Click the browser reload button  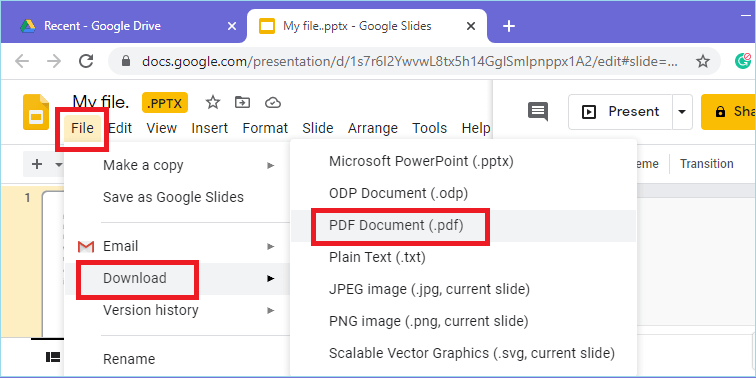[86, 61]
